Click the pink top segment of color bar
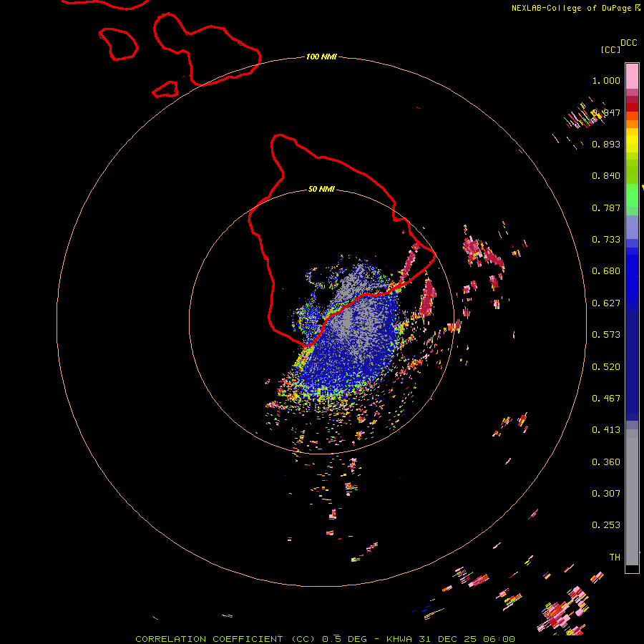 pos(632,76)
